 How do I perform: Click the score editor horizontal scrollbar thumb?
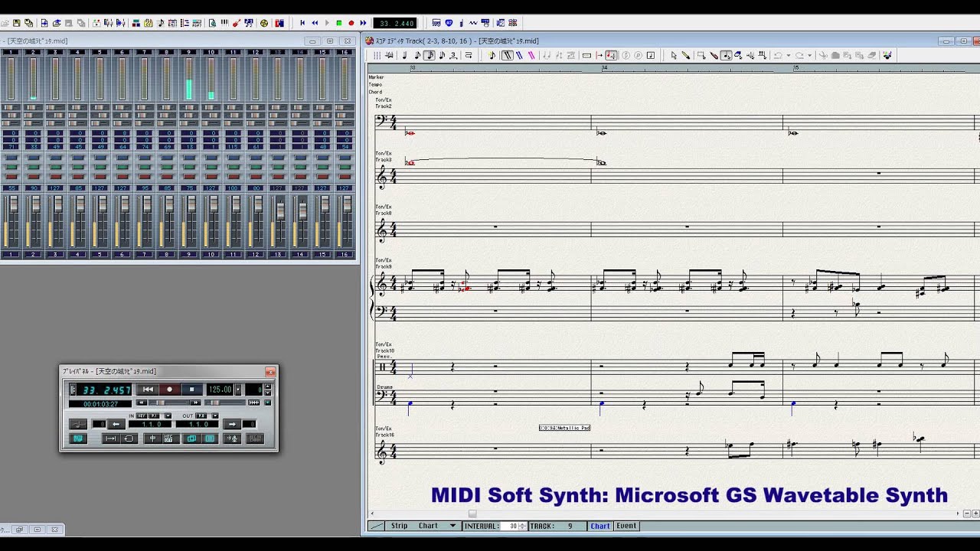point(472,514)
